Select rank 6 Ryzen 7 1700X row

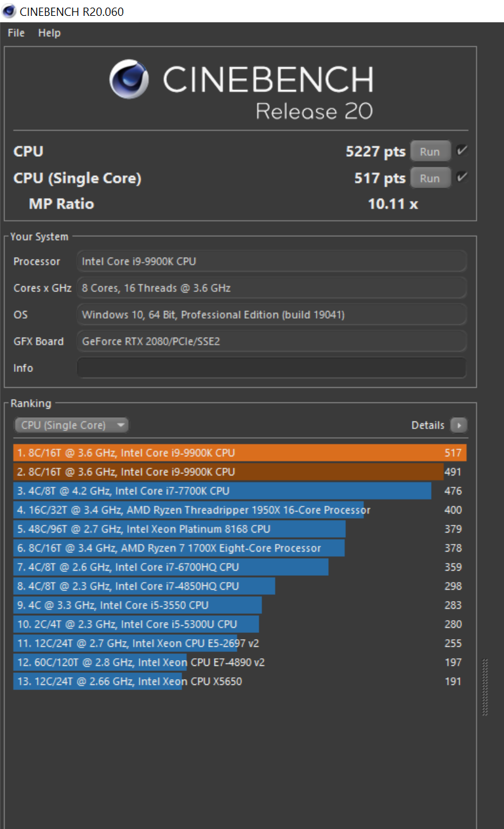[240, 548]
